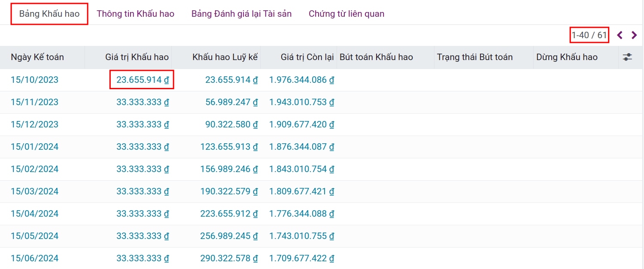
Task: Select the 15/01/2024 date link
Action: pyautogui.click(x=34, y=146)
